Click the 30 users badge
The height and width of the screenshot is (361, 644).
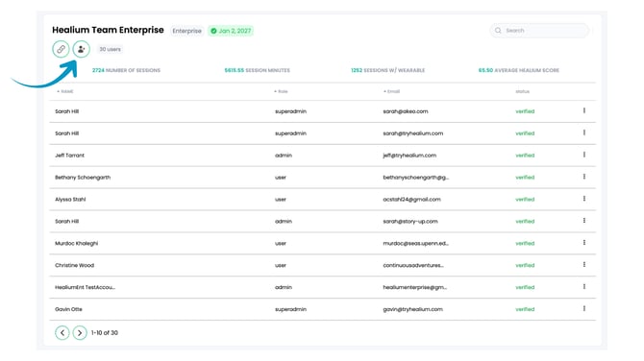pyautogui.click(x=111, y=49)
